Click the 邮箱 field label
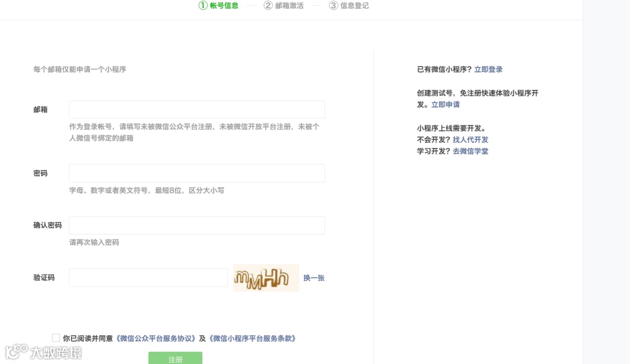 40,109
